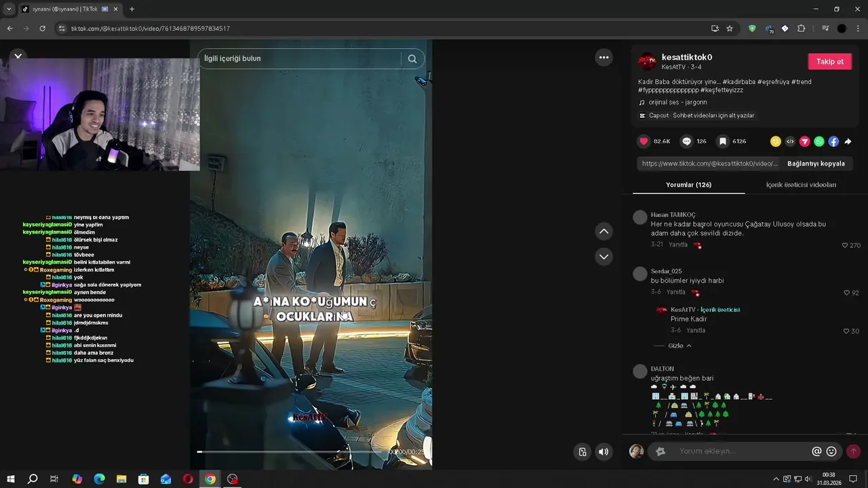Viewport: 868px width, 488px height.
Task: Share the video to WhatsApp
Action: 819,141
